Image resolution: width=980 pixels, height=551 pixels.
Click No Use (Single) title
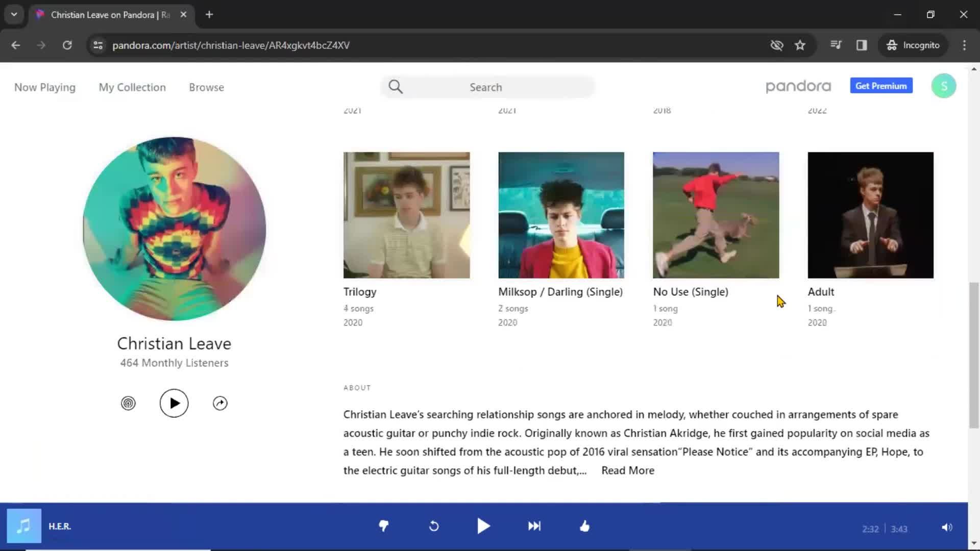pyautogui.click(x=691, y=292)
